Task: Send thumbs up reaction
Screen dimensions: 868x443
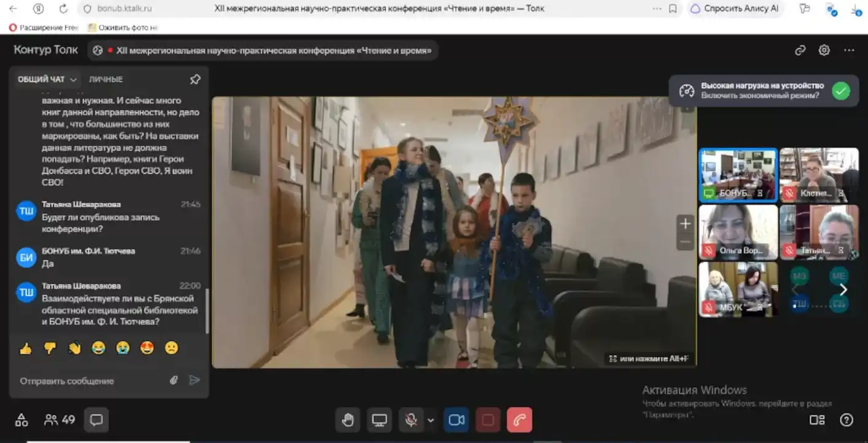Action: 25,348
